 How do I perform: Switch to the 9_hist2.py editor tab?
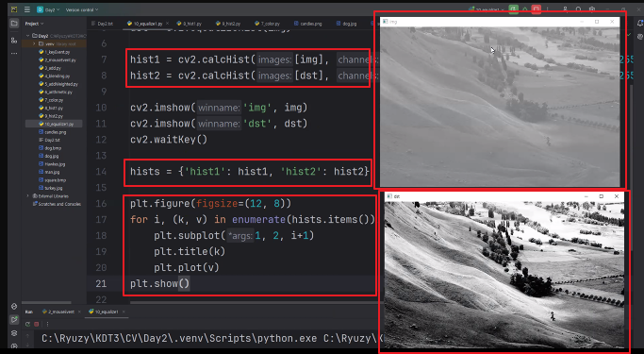[x=228, y=24]
